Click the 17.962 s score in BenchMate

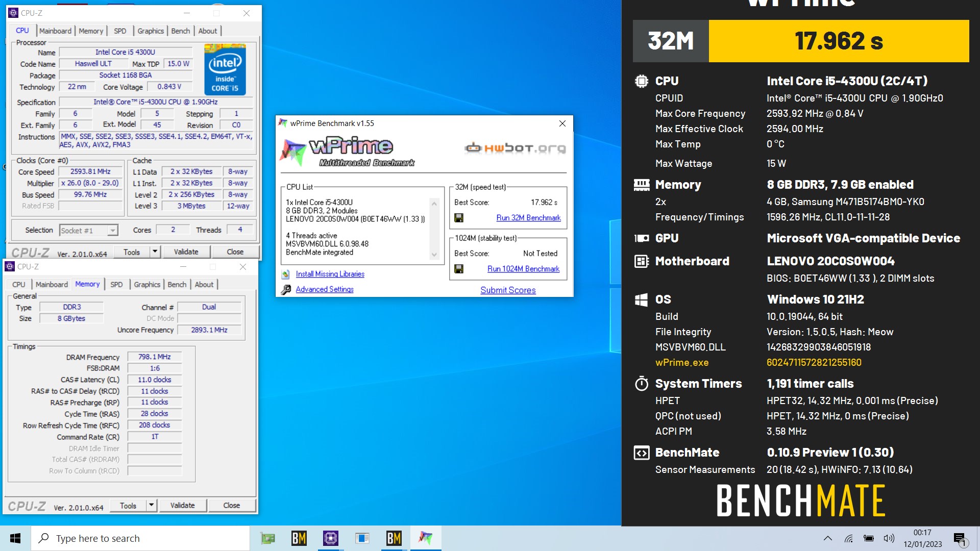point(839,41)
